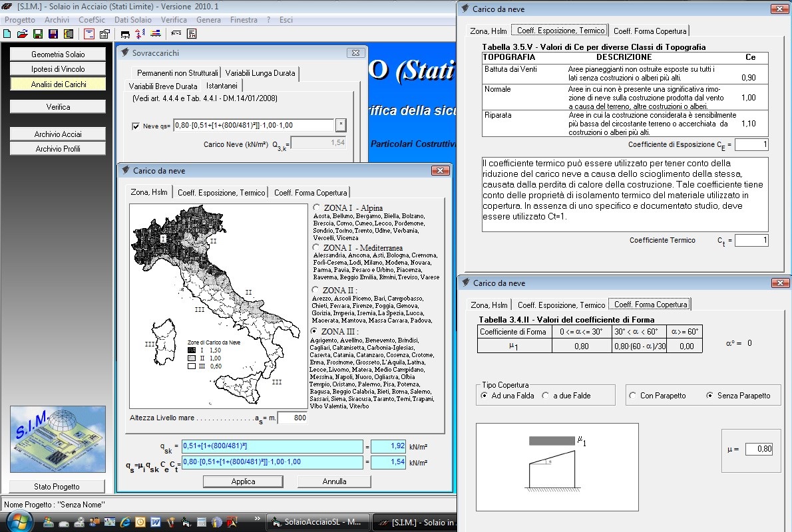Switch to the Variabili Lunga Durata tab
Viewport: 792px width, 532px height.
coord(260,73)
